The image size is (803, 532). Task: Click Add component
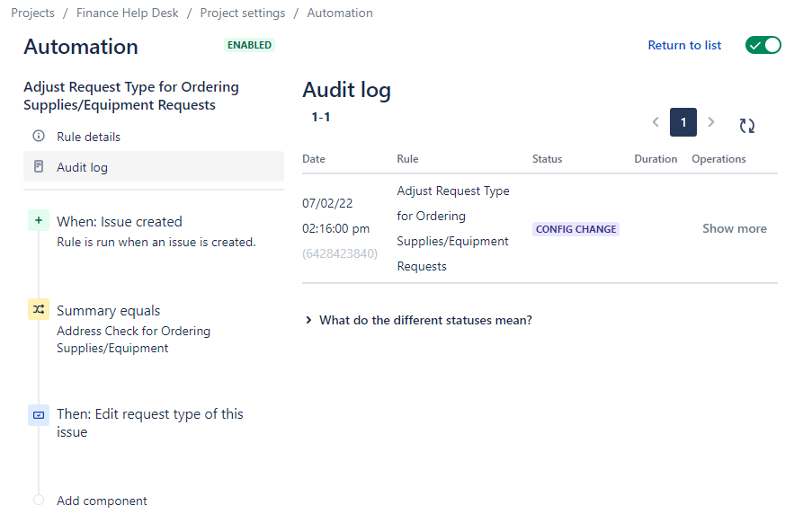102,501
